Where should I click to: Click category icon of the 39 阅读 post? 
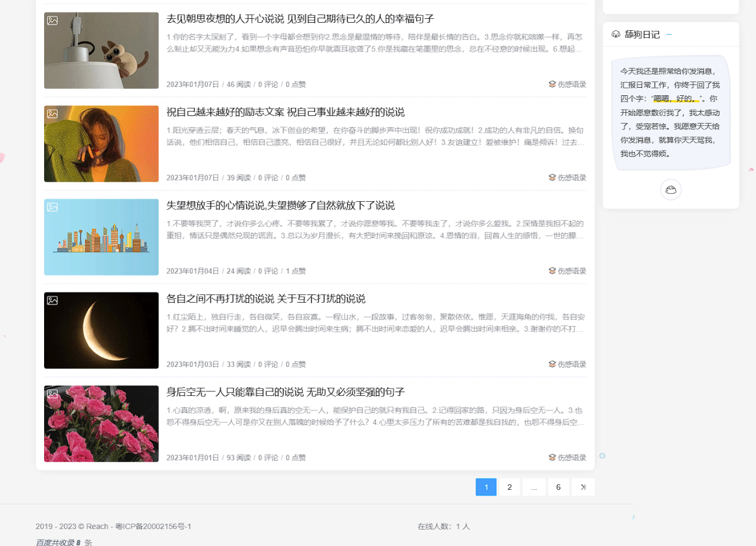point(552,178)
